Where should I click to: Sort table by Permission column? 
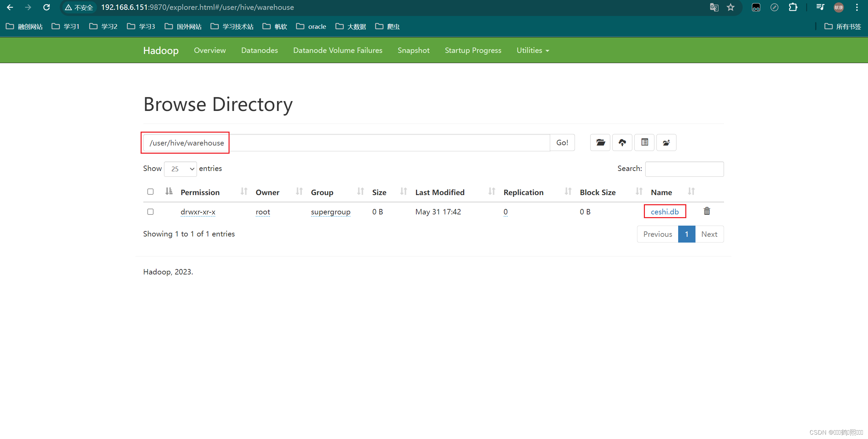[200, 192]
